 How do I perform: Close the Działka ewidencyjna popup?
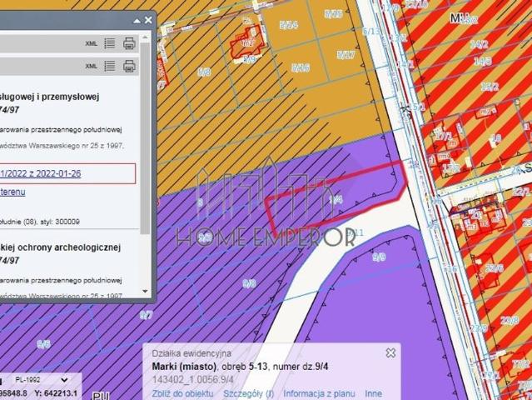[390, 353]
